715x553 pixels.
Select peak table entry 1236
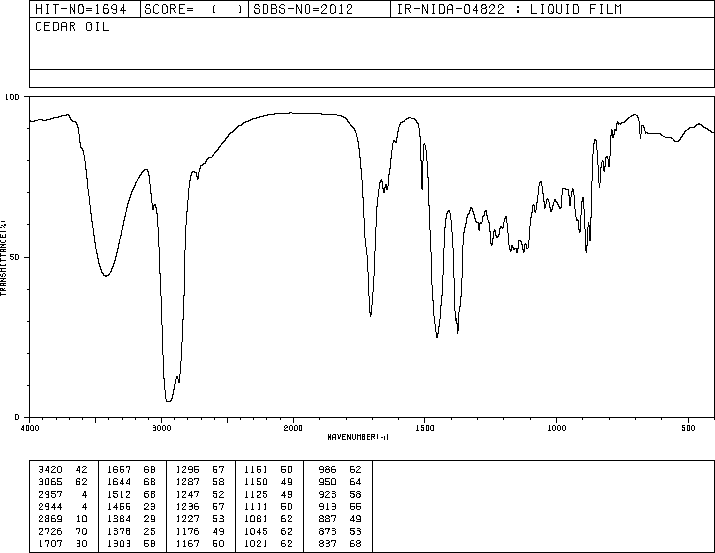(x=200, y=506)
